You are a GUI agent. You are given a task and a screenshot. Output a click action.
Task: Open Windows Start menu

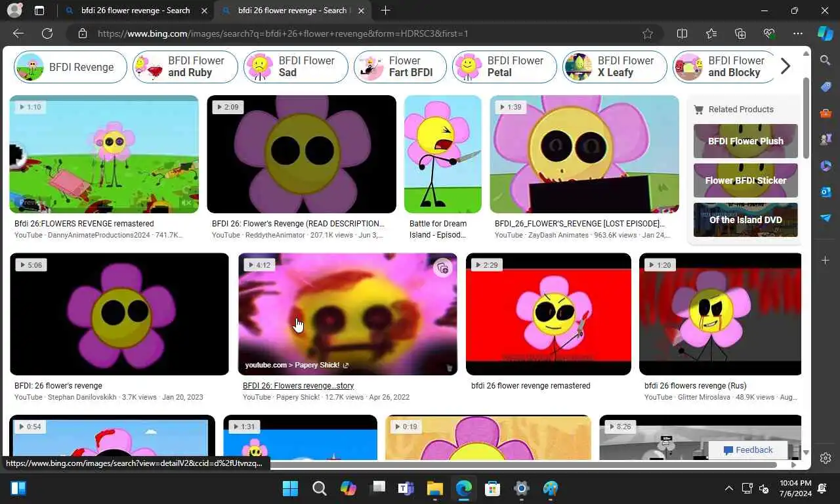click(290, 488)
